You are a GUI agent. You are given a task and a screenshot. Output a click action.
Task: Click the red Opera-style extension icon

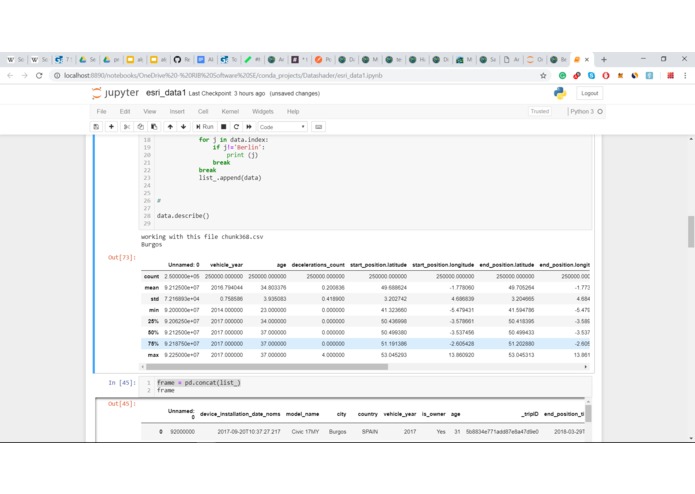(606, 76)
